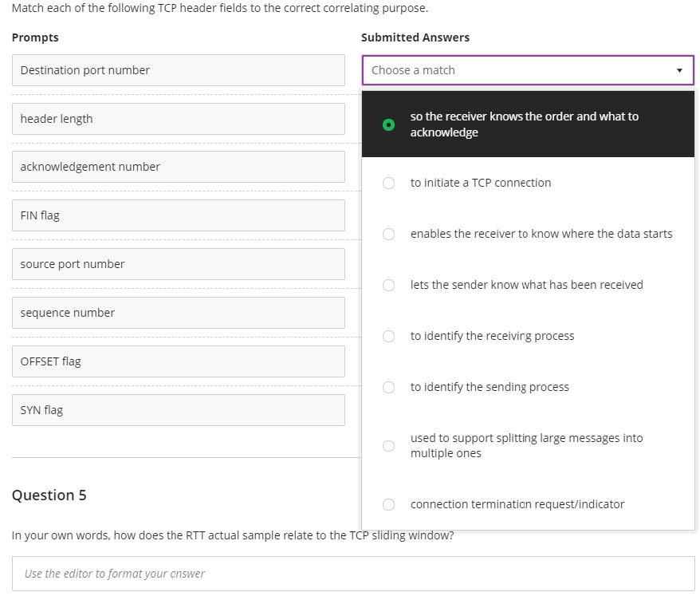Screen dimensions: 700x596
Task: Click the Destination port number prompt
Action: [178, 70]
